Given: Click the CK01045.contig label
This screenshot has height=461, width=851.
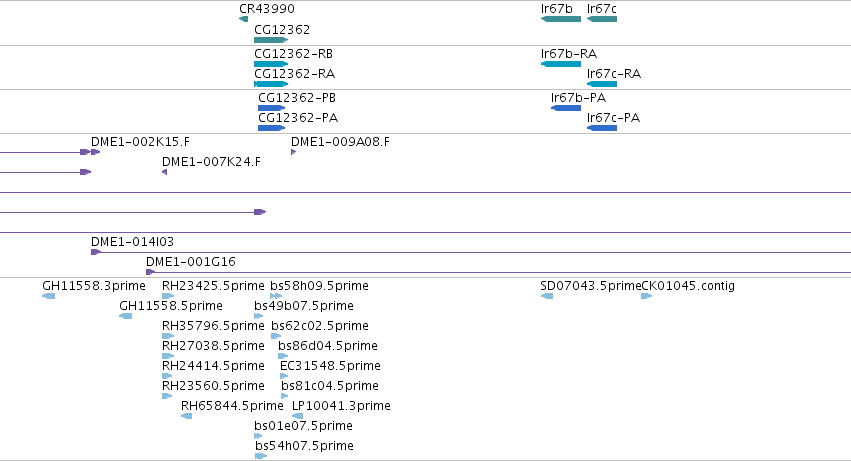Looking at the screenshot, I should point(688,286).
